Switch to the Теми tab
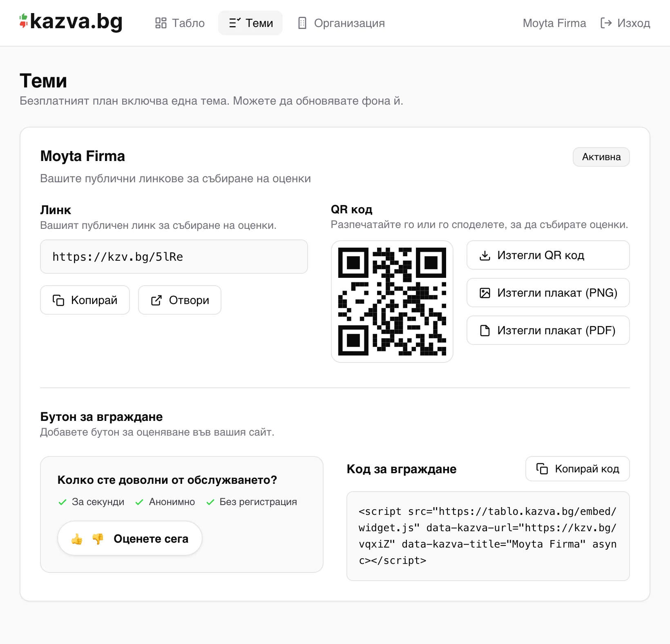 (x=250, y=23)
